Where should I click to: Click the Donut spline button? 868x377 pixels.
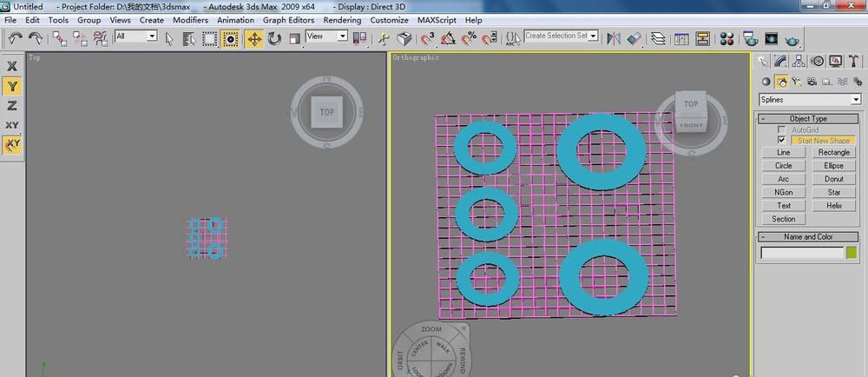click(x=834, y=179)
